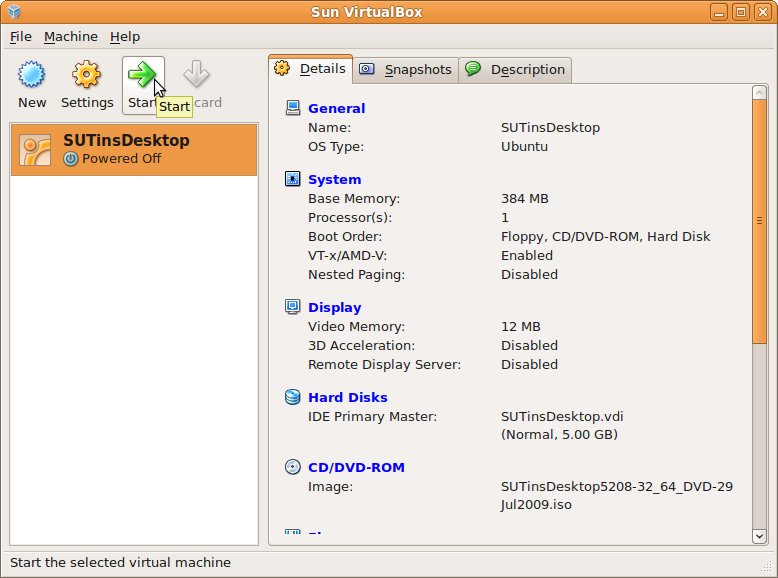This screenshot has height=578, width=778.
Task: Switch to the Description tab
Action: [x=515, y=69]
